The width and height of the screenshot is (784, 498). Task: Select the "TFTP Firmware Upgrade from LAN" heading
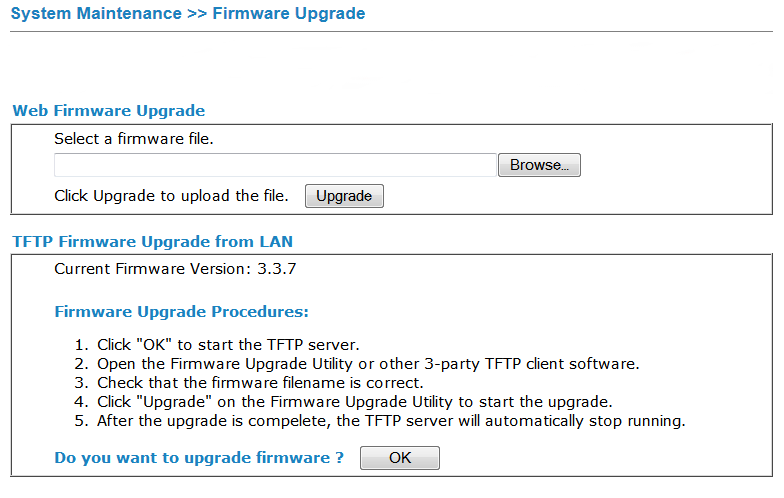point(152,241)
